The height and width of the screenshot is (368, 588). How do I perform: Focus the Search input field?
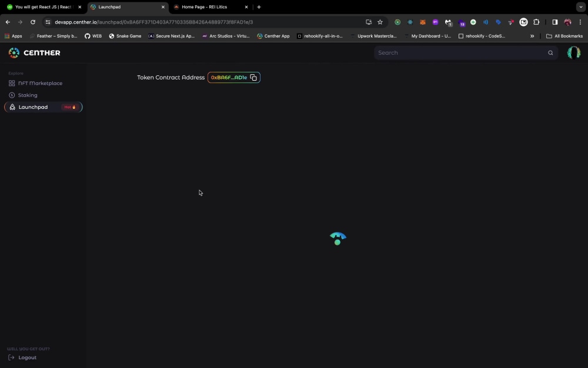click(466, 53)
